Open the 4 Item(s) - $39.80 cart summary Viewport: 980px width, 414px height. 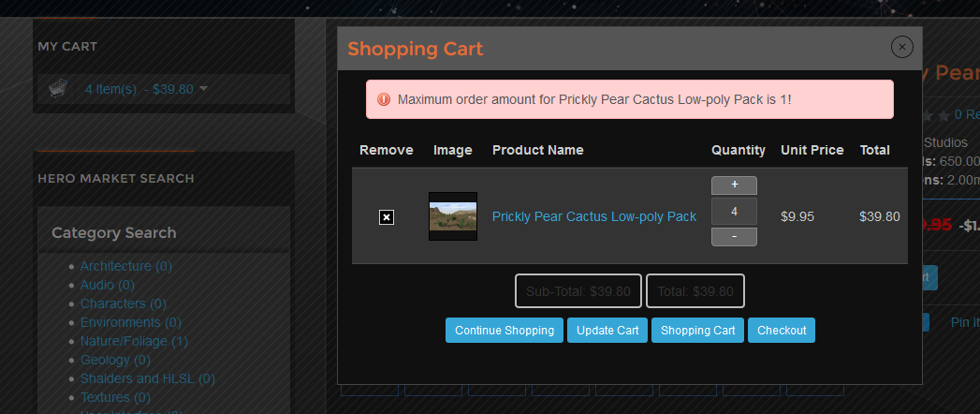click(139, 89)
